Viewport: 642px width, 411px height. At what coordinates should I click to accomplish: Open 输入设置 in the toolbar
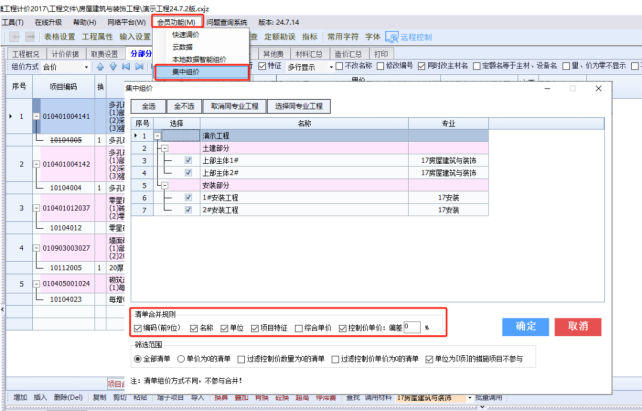tap(135, 37)
